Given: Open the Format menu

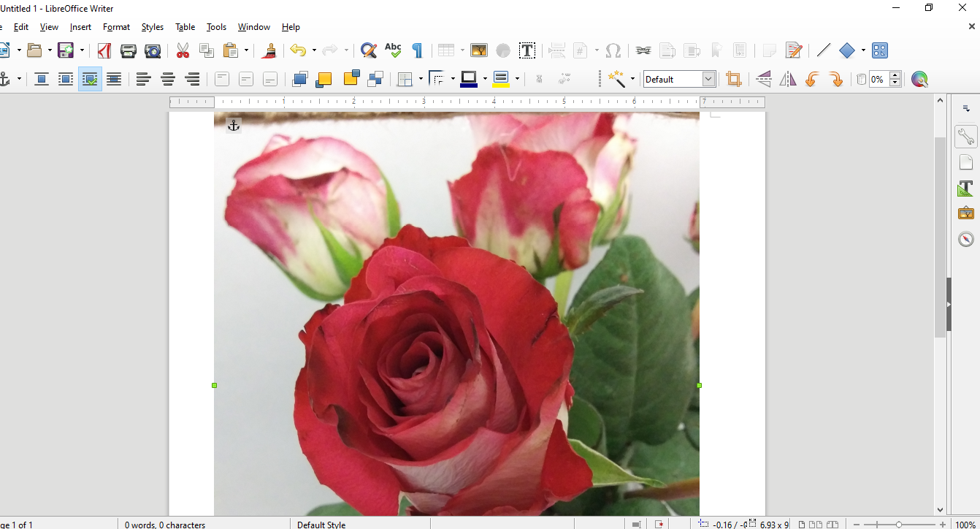Looking at the screenshot, I should point(116,27).
